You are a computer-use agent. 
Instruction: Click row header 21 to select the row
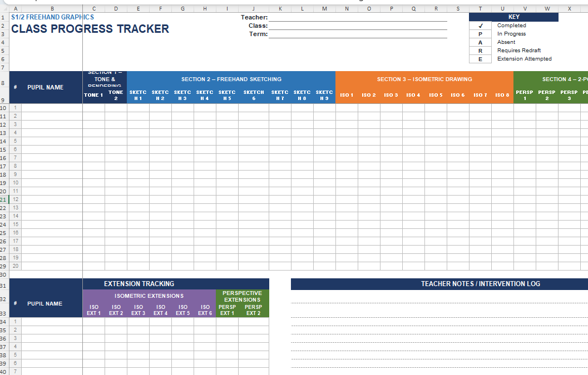point(3,199)
